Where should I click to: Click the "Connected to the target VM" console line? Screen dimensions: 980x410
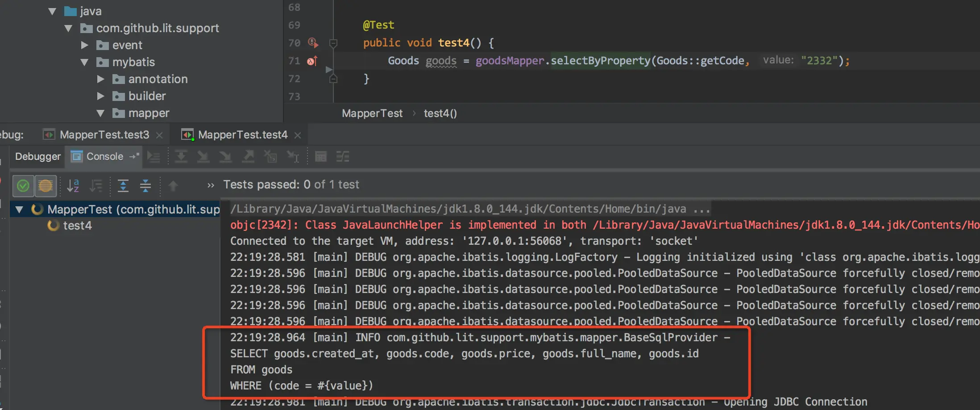click(464, 241)
